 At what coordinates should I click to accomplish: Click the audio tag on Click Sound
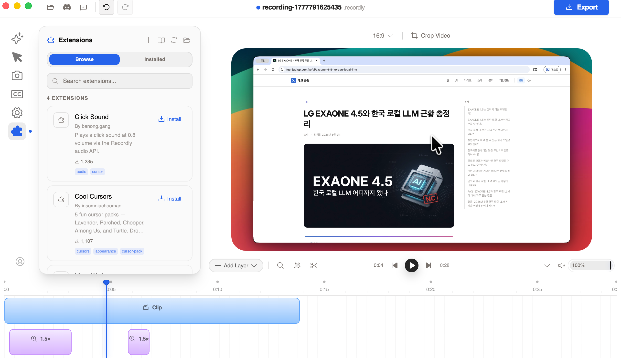coord(81,172)
